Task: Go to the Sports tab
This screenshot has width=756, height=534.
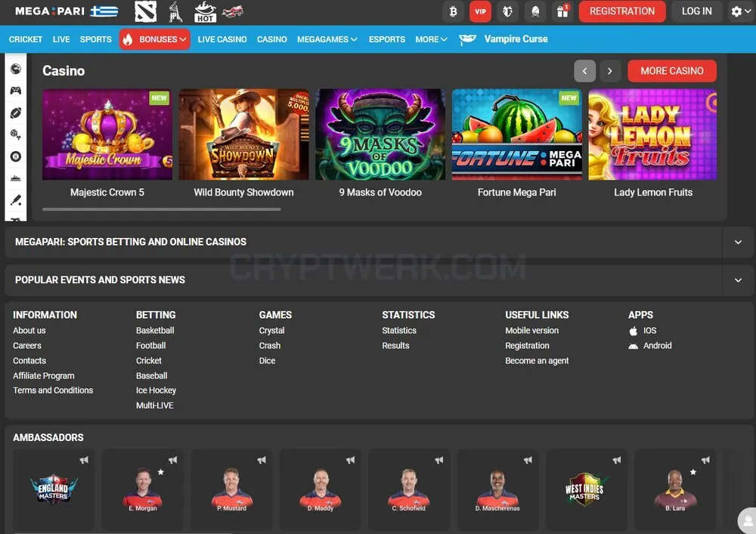Action: coord(96,39)
